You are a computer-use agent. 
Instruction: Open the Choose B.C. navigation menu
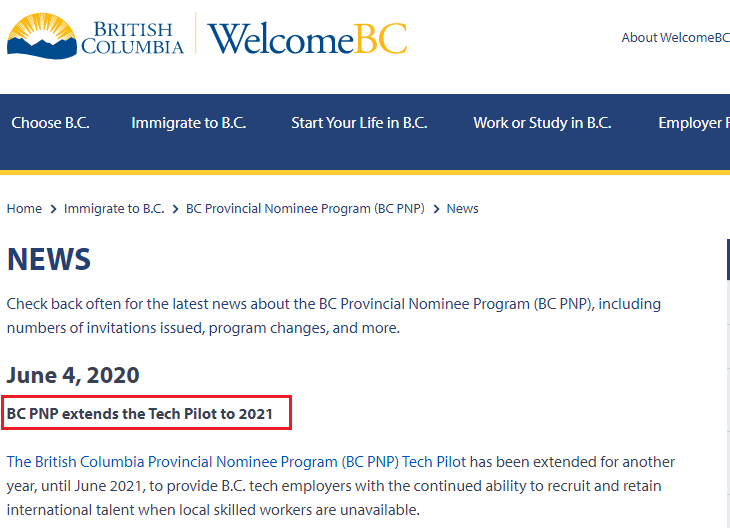tap(50, 123)
